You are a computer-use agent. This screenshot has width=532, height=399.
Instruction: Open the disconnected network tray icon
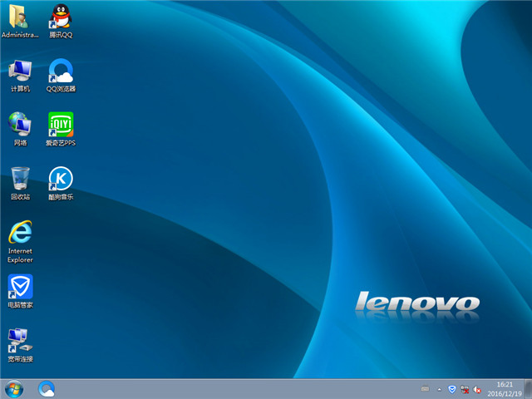coord(465,389)
